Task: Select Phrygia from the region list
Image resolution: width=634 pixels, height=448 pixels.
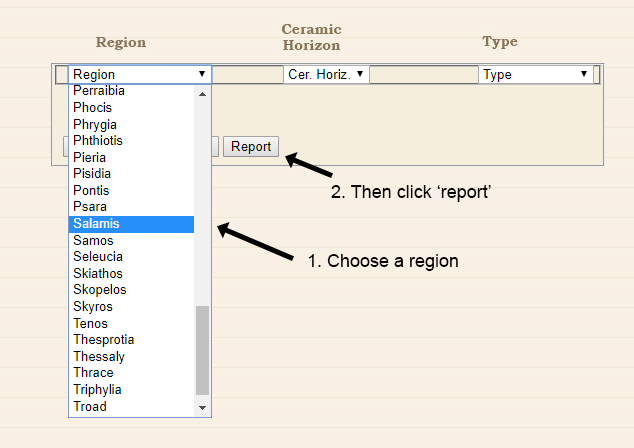Action: [x=131, y=124]
